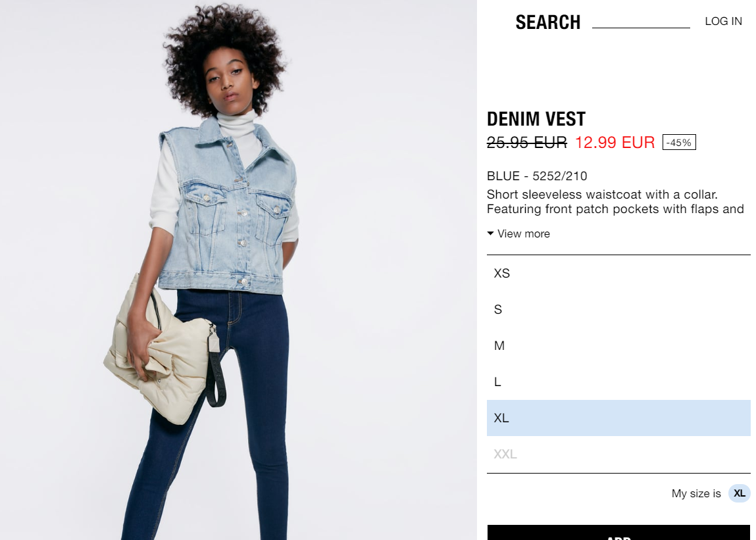Click the View more triangle arrow
Image resolution: width=756 pixels, height=540 pixels.
pyautogui.click(x=490, y=233)
